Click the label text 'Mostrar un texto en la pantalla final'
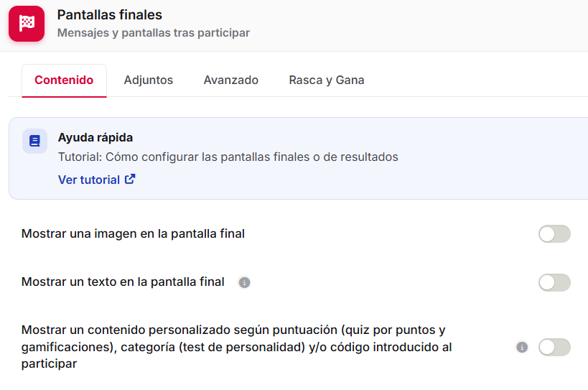The image size is (588, 390). tap(123, 282)
